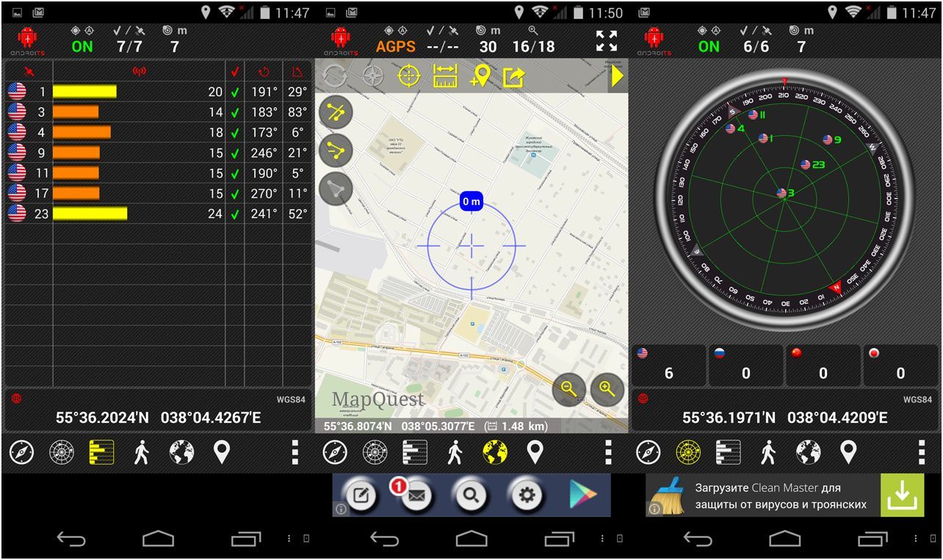Toggle the green check for satellite 1 row

[235, 92]
